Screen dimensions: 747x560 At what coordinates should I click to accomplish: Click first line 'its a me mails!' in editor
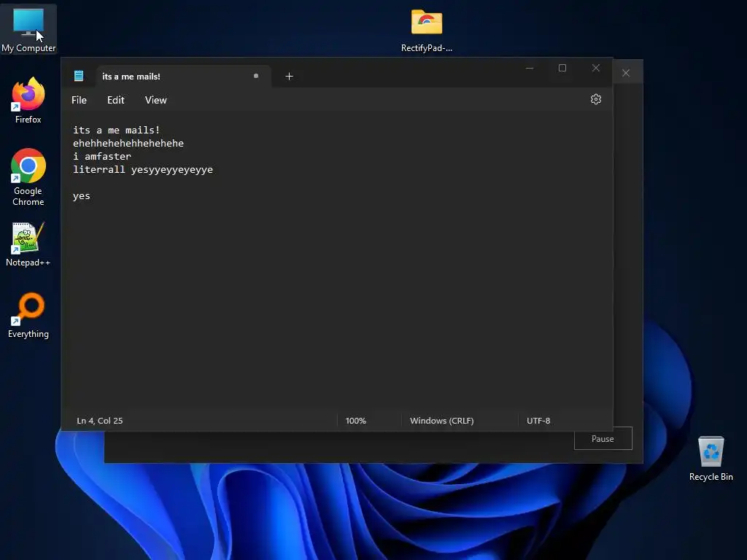click(116, 130)
